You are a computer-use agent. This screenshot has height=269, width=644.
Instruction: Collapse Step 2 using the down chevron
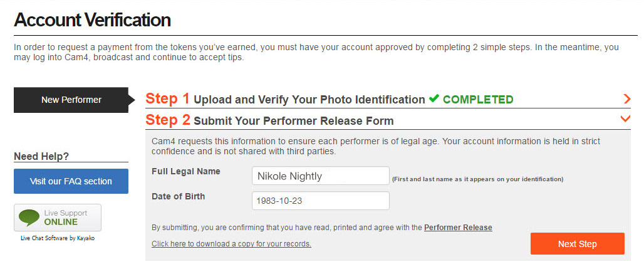625,119
